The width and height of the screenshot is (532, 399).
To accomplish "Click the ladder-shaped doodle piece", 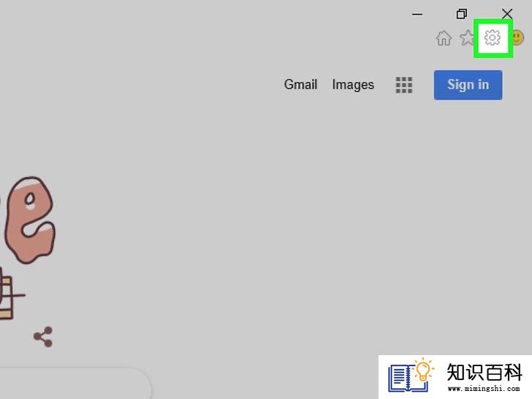I will click(9, 294).
